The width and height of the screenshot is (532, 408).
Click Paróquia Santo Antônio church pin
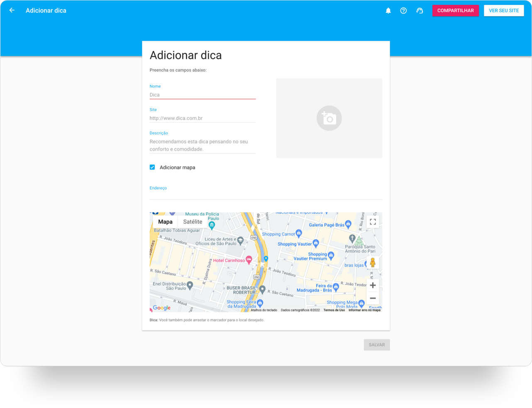pyautogui.click(x=352, y=238)
